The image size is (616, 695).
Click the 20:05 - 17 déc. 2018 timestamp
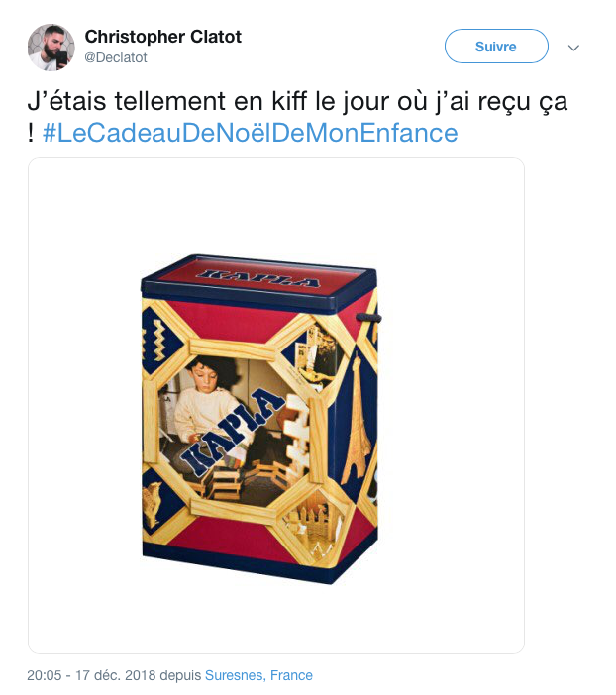pyautogui.click(x=91, y=675)
